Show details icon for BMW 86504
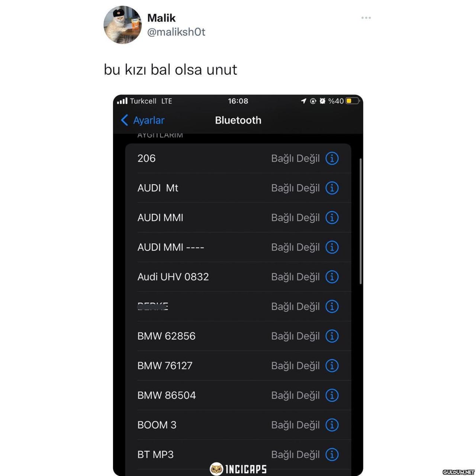This screenshot has width=476, height=476. 332,395
